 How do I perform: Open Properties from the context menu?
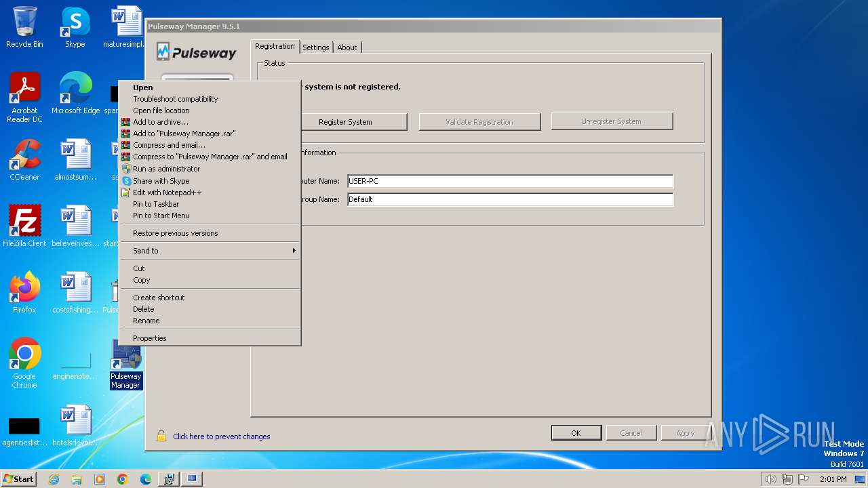210,338
